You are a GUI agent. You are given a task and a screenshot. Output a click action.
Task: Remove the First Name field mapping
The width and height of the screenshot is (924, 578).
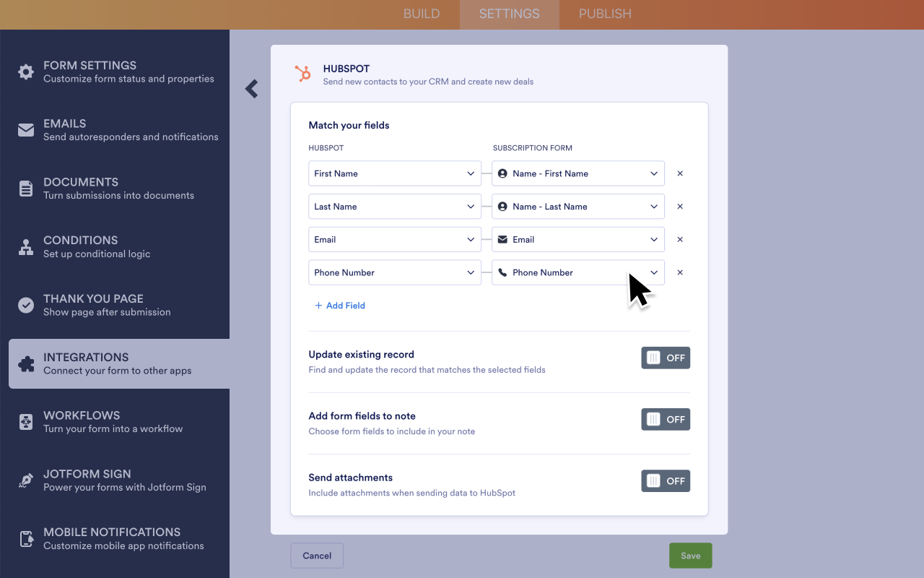680,173
